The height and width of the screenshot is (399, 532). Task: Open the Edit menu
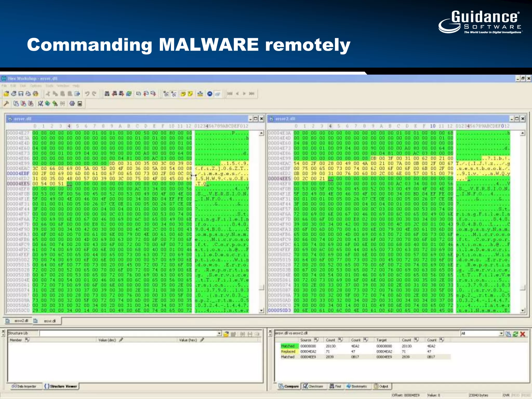tap(13, 85)
